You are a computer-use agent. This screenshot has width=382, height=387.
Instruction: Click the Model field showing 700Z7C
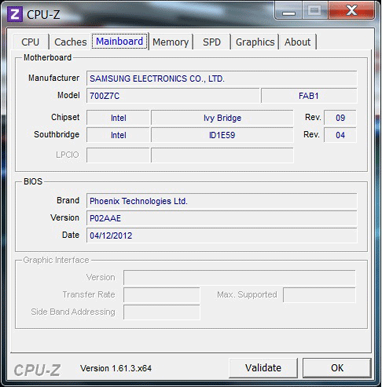point(173,96)
